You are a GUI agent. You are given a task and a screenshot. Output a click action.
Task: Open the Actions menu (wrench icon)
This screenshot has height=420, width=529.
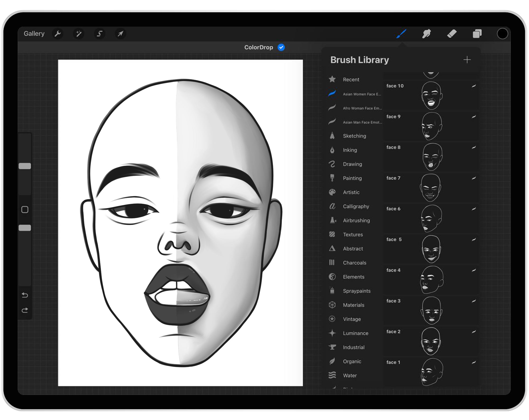(x=58, y=34)
